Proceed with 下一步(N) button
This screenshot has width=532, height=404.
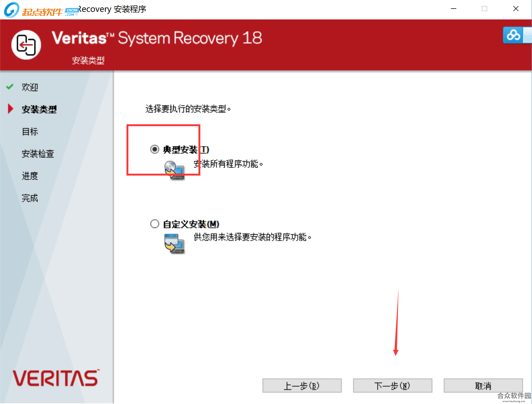pyautogui.click(x=392, y=386)
